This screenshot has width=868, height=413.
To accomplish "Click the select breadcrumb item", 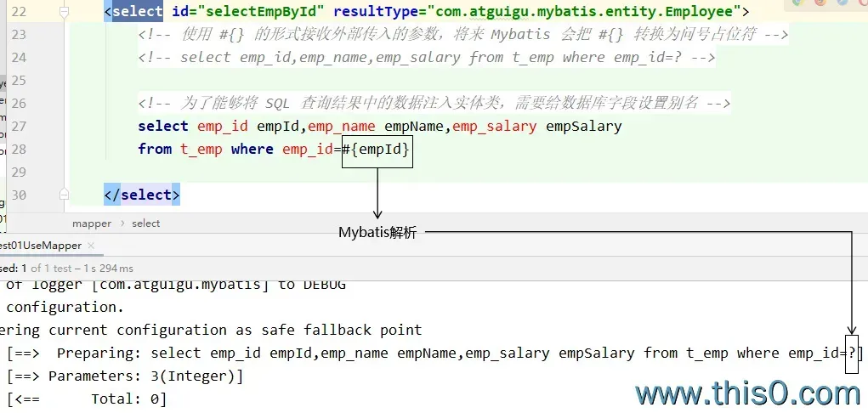I will [x=145, y=223].
